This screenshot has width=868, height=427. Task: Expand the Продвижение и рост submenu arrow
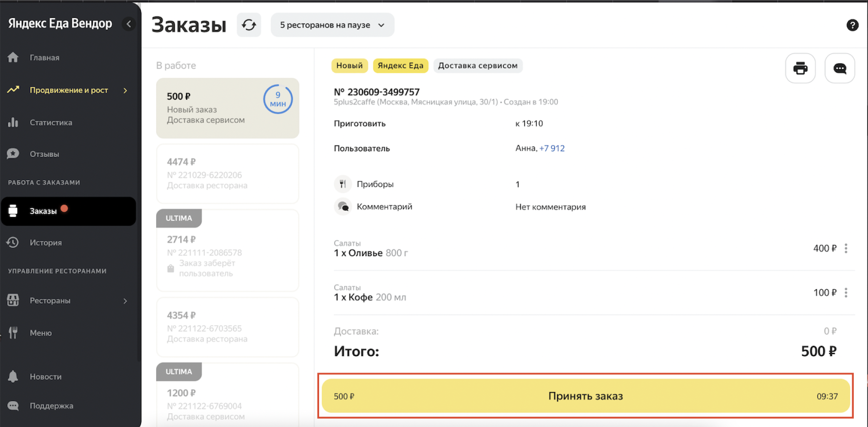[x=125, y=90]
